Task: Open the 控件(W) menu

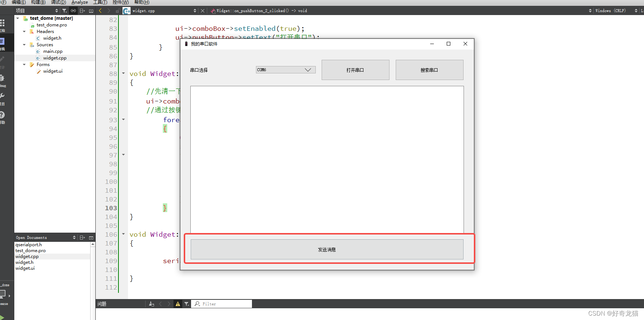Action: [121, 2]
